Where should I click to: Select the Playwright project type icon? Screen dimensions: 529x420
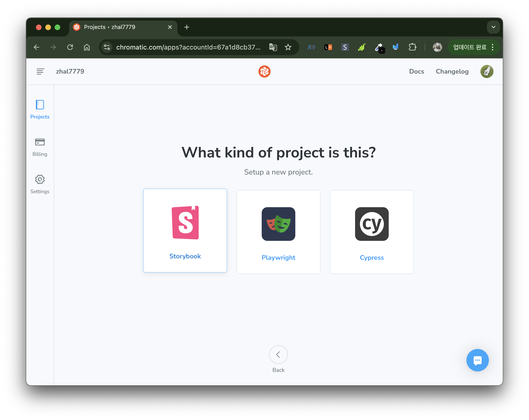point(278,224)
